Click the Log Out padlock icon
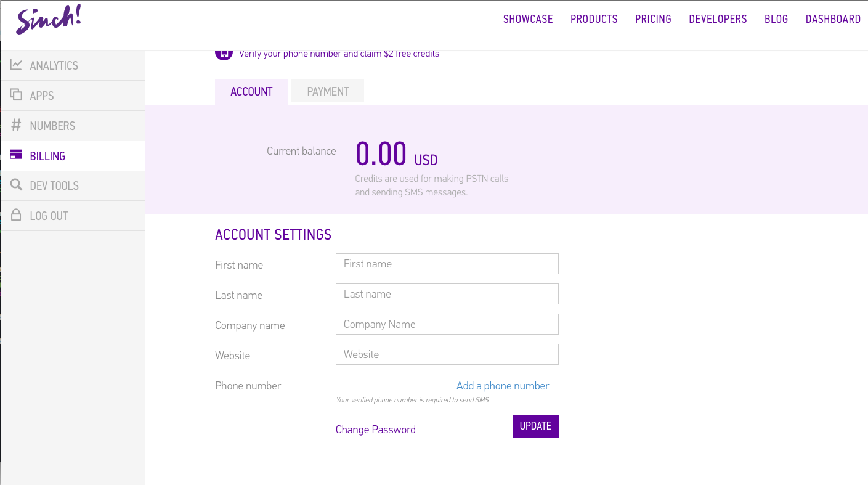Screen dimensions: 868x485 point(16,215)
